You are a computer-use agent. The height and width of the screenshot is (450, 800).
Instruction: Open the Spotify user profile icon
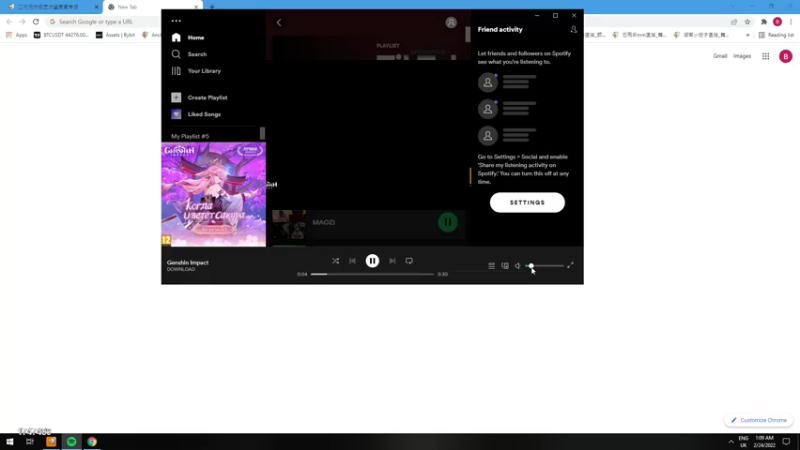pyautogui.click(x=451, y=22)
